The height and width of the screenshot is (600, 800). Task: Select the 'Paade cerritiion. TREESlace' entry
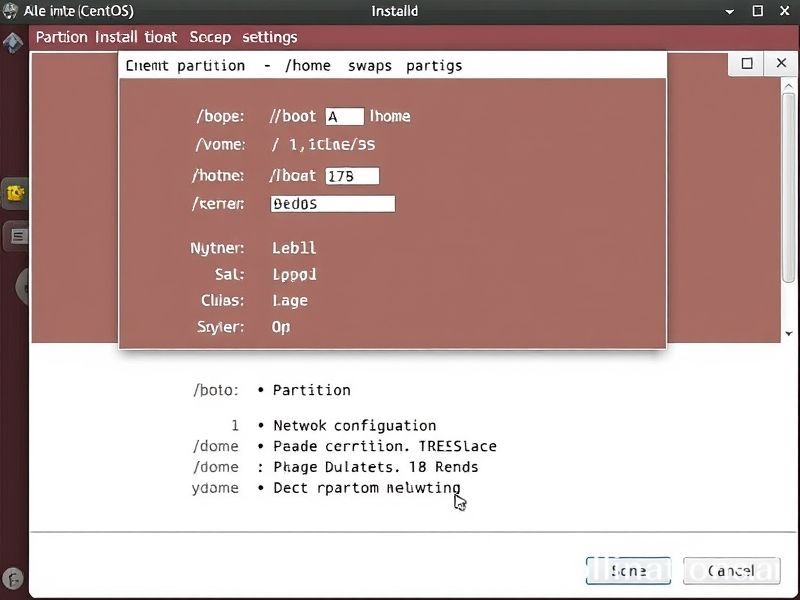point(385,446)
